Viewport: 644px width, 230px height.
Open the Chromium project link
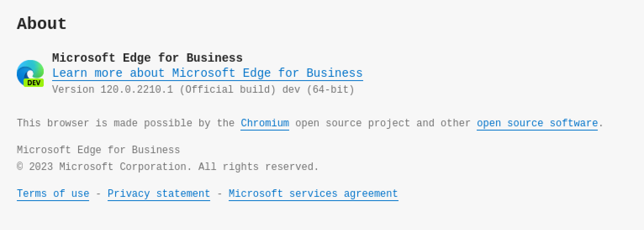[265, 123]
